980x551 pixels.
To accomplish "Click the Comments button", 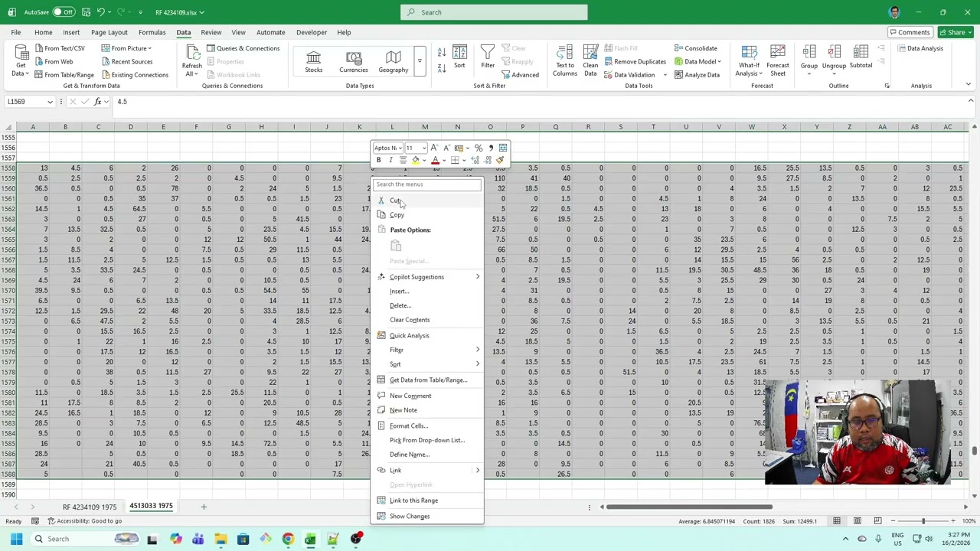I will pyautogui.click(x=909, y=32).
